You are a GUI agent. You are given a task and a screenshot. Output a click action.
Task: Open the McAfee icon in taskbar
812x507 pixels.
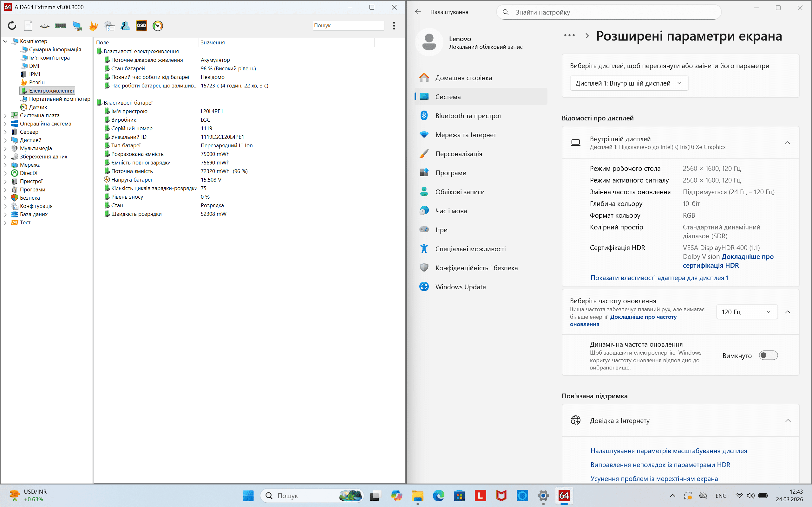pos(501,496)
